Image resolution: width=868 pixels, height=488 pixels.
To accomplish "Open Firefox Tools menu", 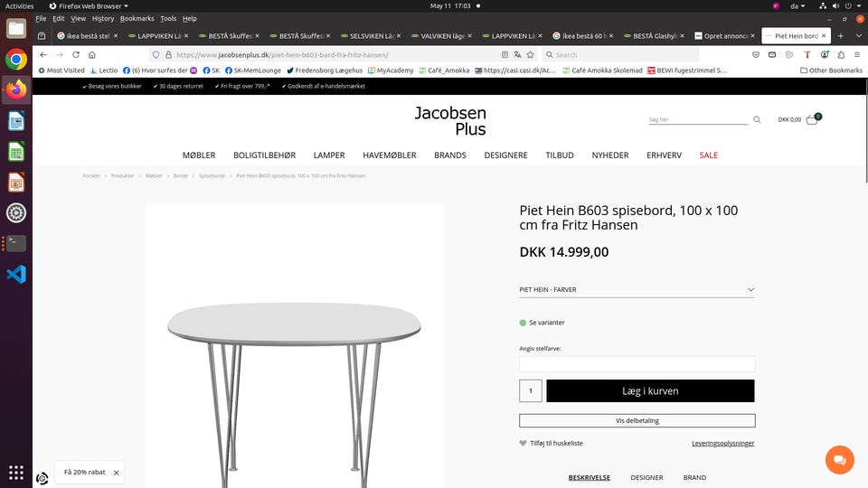I will pos(168,18).
